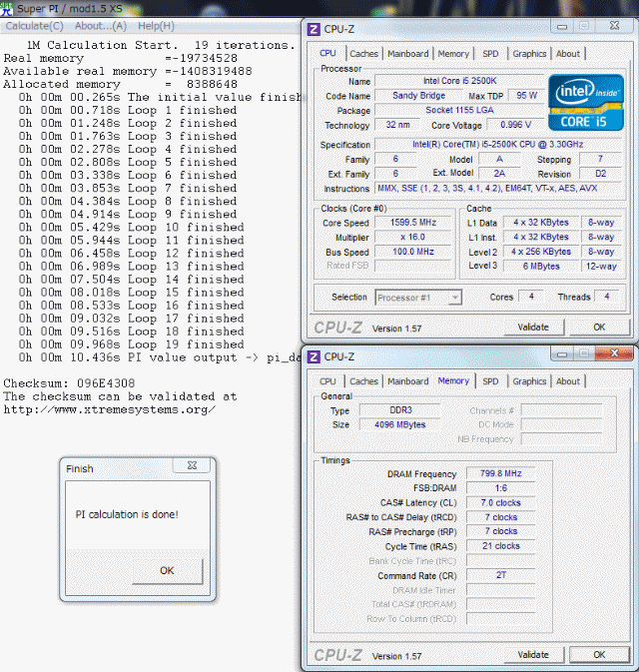Switch to Caches tab in processor window
The image size is (639, 672).
(363, 54)
